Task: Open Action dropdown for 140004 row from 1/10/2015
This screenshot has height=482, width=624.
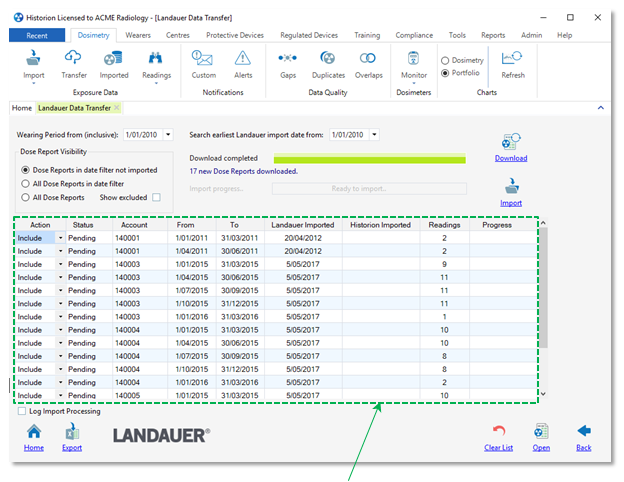Action: [x=60, y=369]
